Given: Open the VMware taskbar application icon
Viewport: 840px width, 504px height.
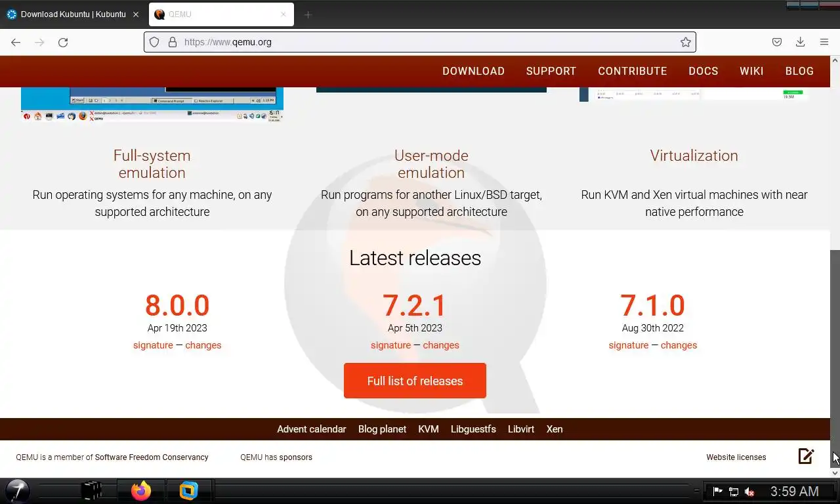Looking at the screenshot, I should click(189, 491).
